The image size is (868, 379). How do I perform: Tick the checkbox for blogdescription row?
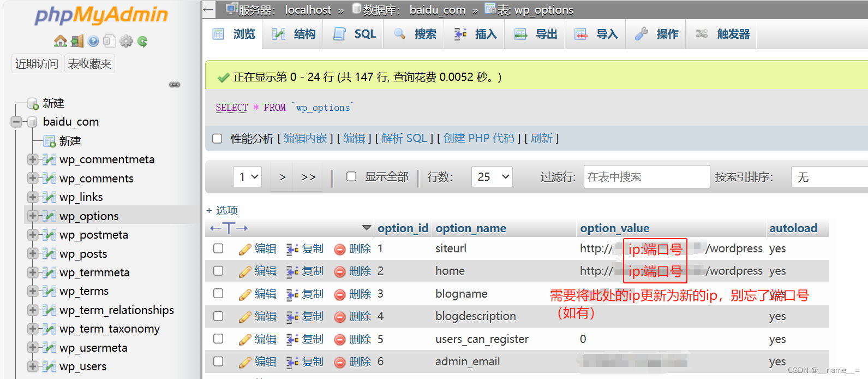coord(218,316)
